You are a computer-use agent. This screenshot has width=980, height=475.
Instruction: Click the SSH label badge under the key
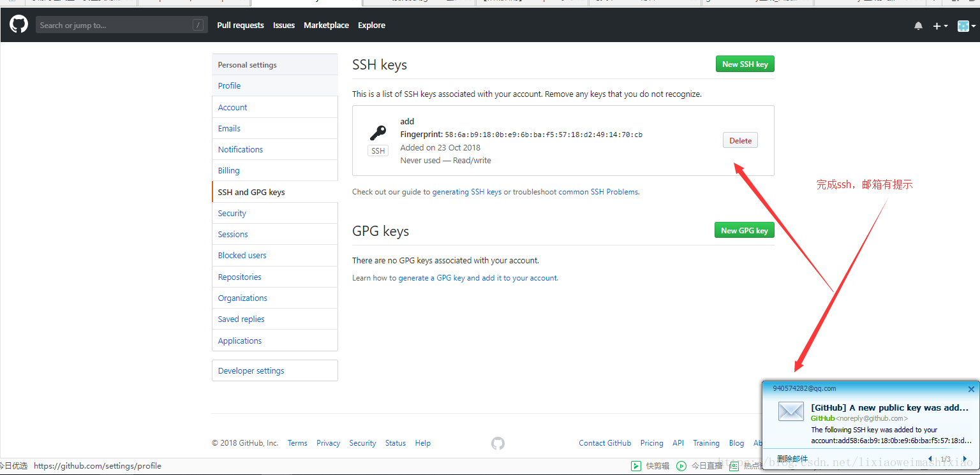coord(378,150)
